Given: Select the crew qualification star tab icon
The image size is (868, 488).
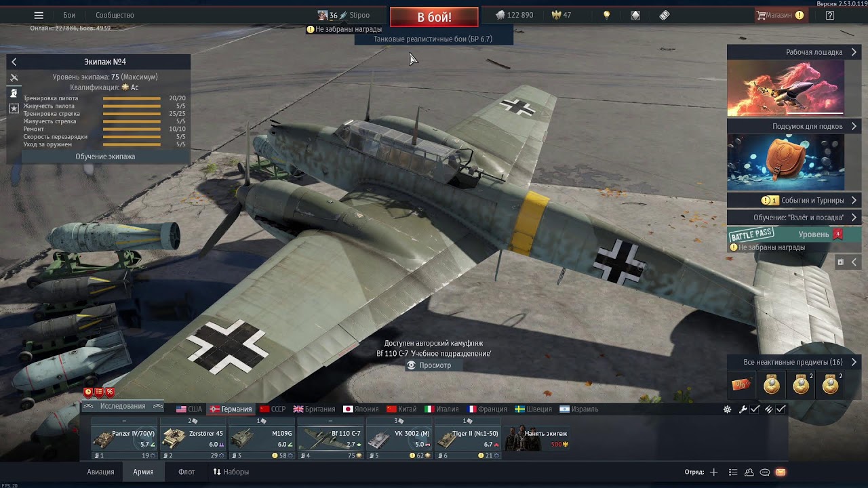Looking at the screenshot, I should pos(14,108).
